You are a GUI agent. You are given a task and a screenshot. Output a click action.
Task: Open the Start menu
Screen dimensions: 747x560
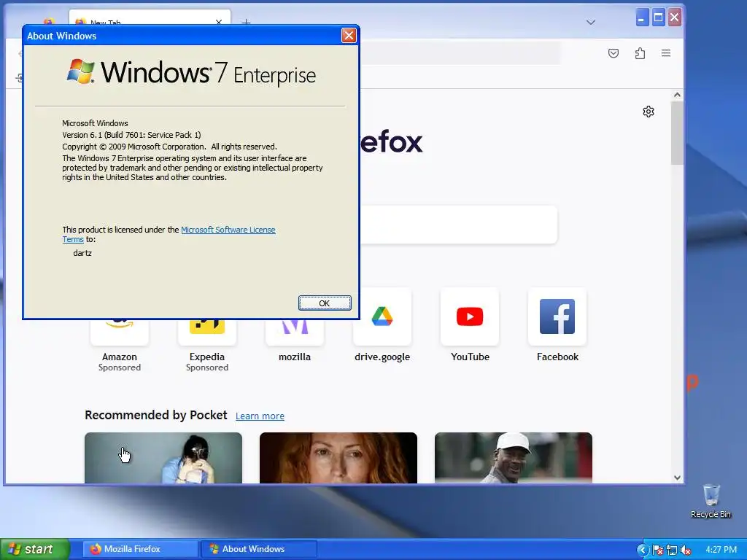[x=34, y=549]
